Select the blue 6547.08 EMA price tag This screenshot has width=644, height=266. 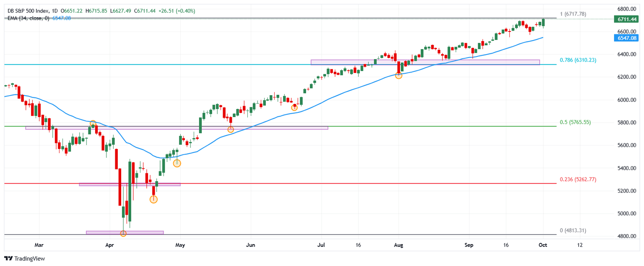point(626,38)
